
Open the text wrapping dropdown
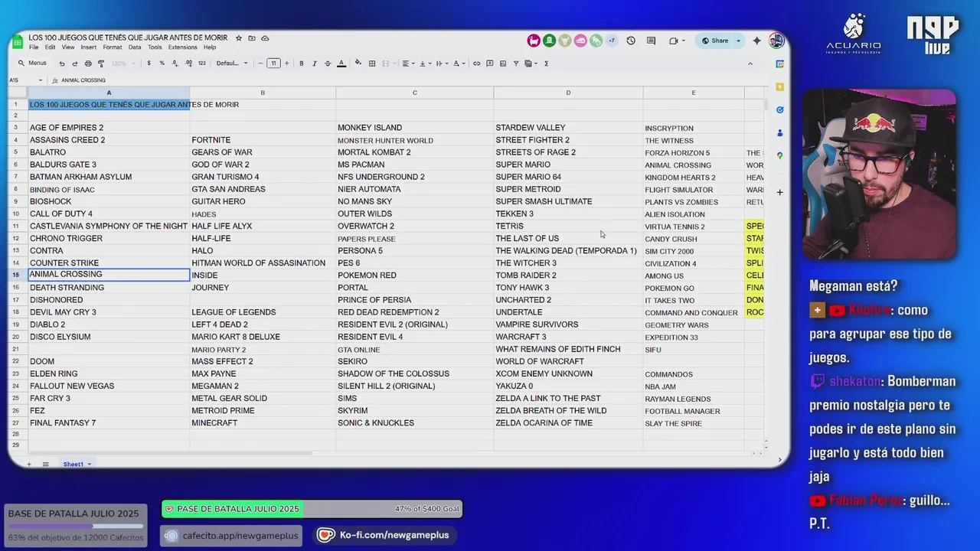click(441, 64)
